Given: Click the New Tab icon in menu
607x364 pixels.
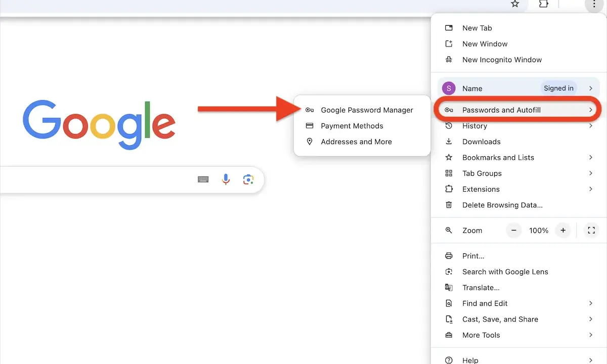Looking at the screenshot, I should coord(449,28).
